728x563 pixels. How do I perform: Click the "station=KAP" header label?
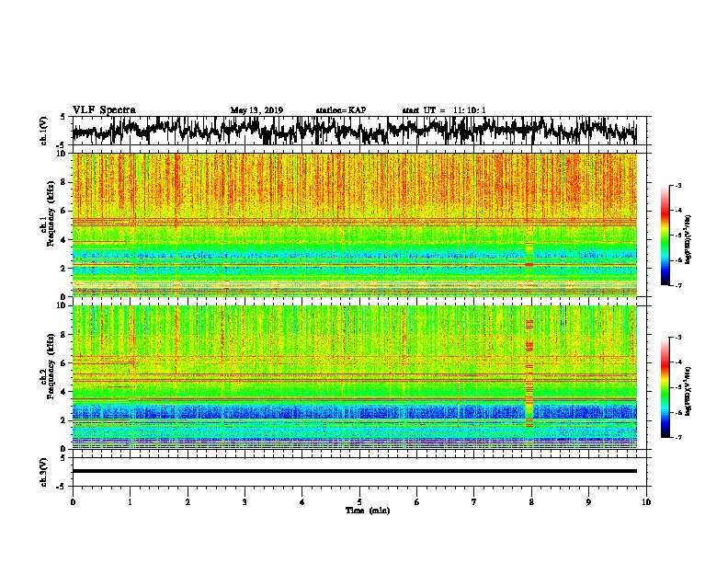pyautogui.click(x=341, y=110)
